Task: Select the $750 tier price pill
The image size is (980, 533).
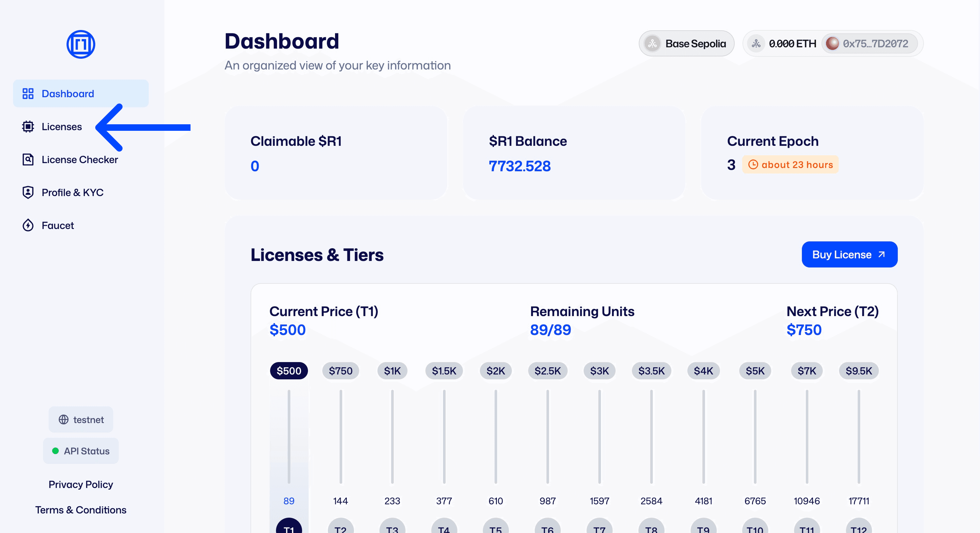Action: [x=341, y=371]
